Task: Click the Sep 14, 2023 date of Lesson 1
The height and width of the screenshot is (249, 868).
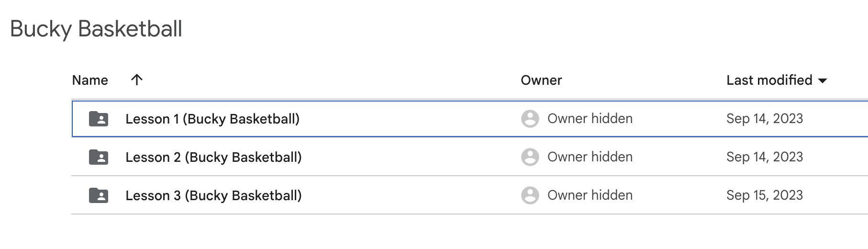Action: (764, 119)
